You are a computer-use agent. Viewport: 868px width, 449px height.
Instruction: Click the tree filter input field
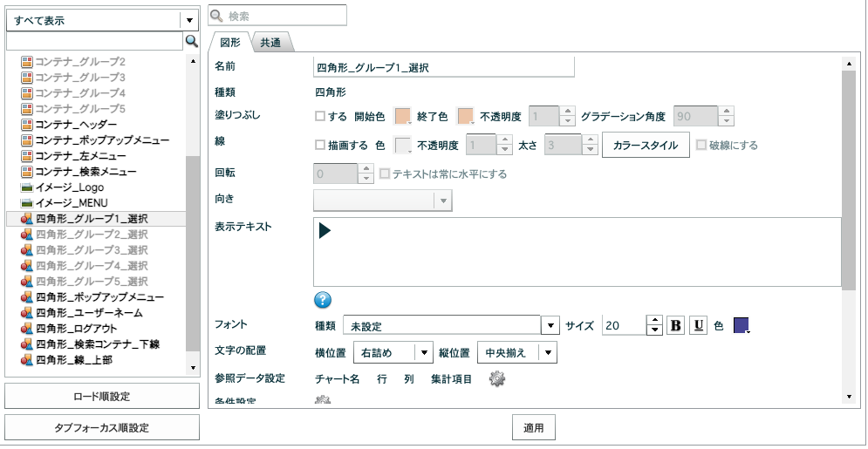tap(94, 41)
